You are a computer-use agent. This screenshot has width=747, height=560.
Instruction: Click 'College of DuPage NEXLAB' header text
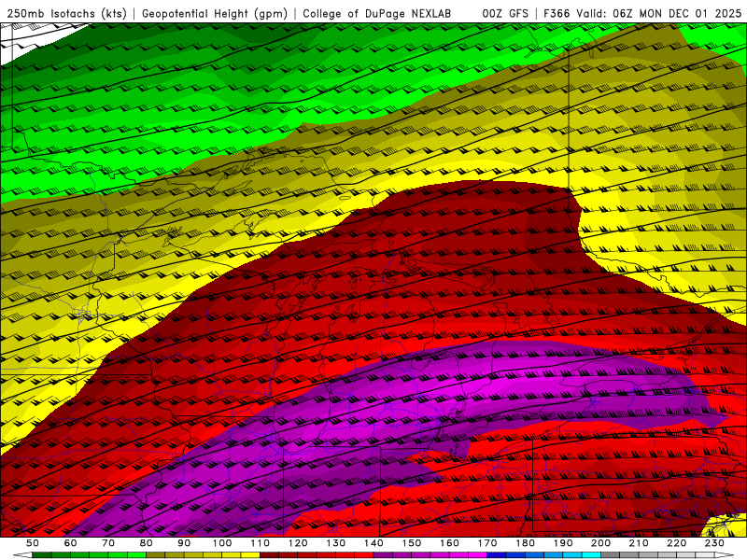[x=377, y=14]
